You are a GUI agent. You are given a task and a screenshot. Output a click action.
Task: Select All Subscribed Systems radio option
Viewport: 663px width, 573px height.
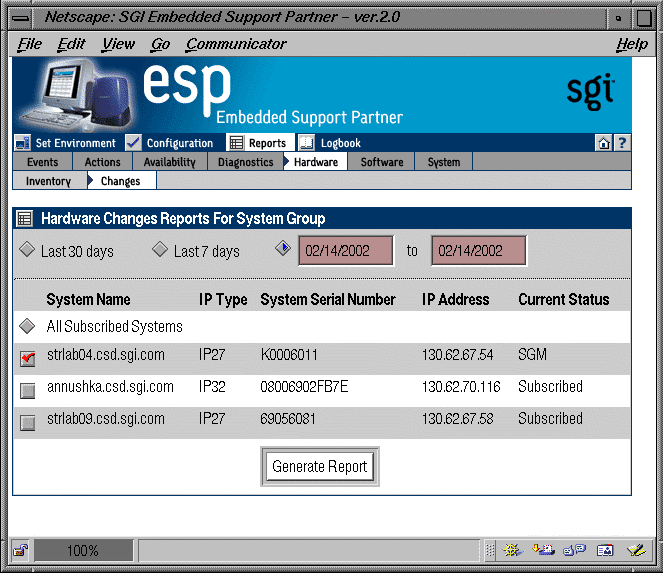coord(27,326)
